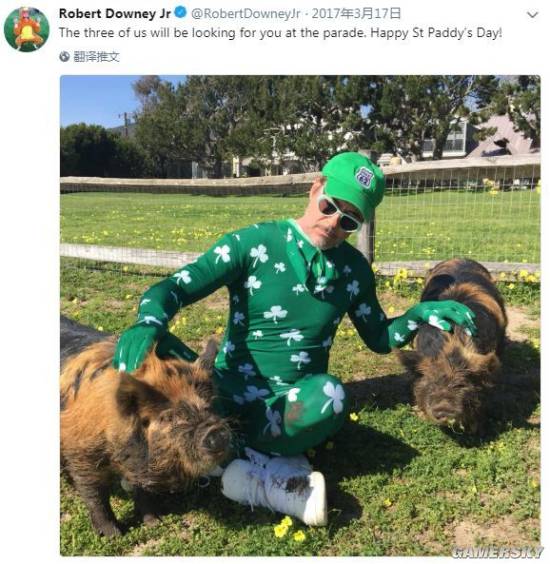Click the Robert Downey Jr display name
Viewport: 550px width, 564px height.
(x=115, y=14)
